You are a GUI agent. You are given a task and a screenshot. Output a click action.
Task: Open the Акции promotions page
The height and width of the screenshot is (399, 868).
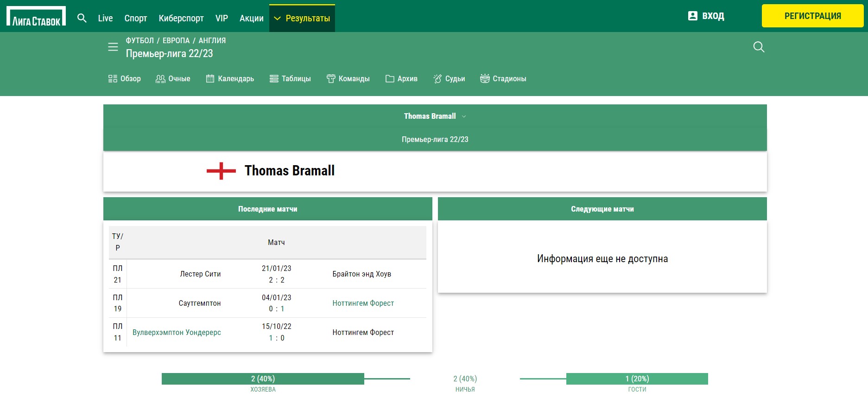coord(252,18)
